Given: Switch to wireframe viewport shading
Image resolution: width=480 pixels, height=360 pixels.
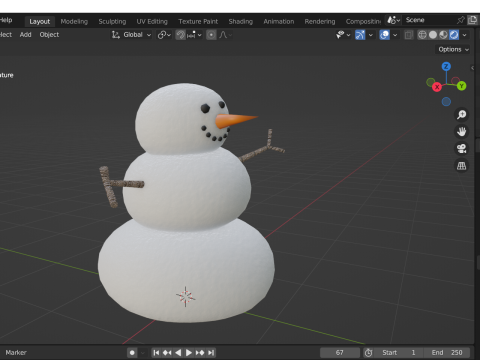Looking at the screenshot, I should [422, 35].
